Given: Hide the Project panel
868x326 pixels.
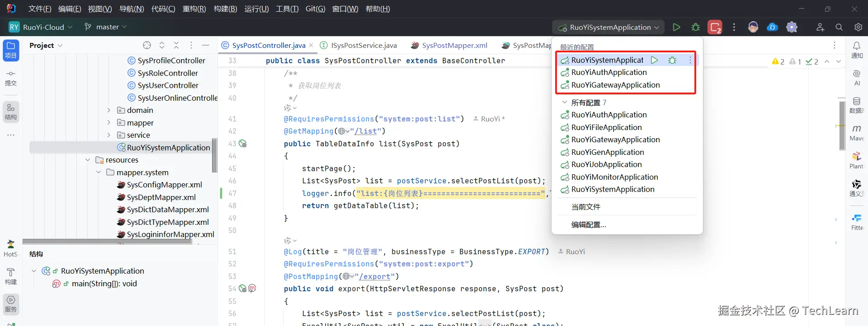Looking at the screenshot, I should click(x=206, y=45).
